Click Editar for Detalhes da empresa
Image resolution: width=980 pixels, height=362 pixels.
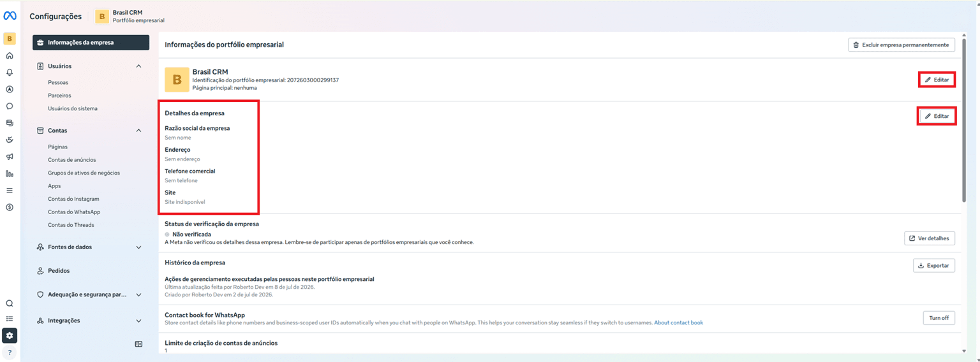[937, 116]
